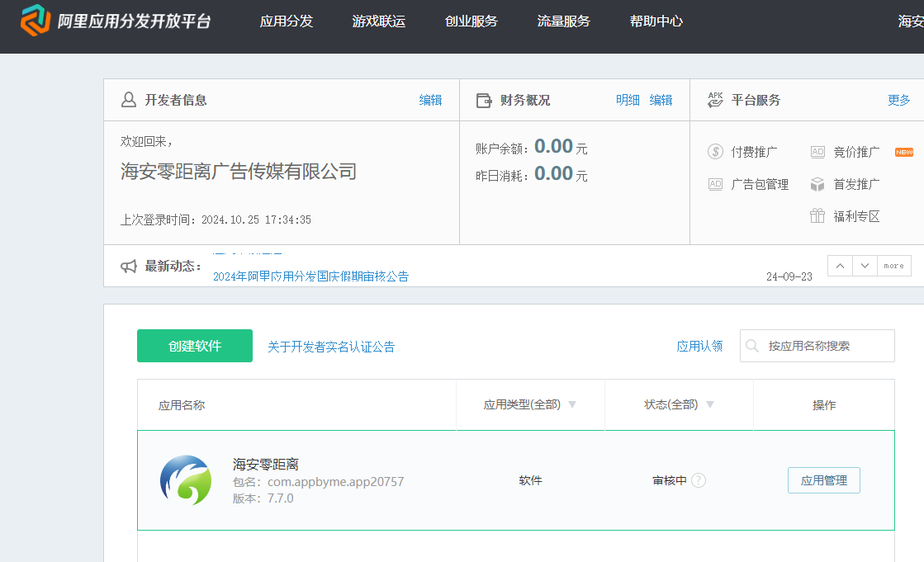This screenshot has width=924, height=562.
Task: Go to the 帮助中心 menu item
Action: pos(656,21)
